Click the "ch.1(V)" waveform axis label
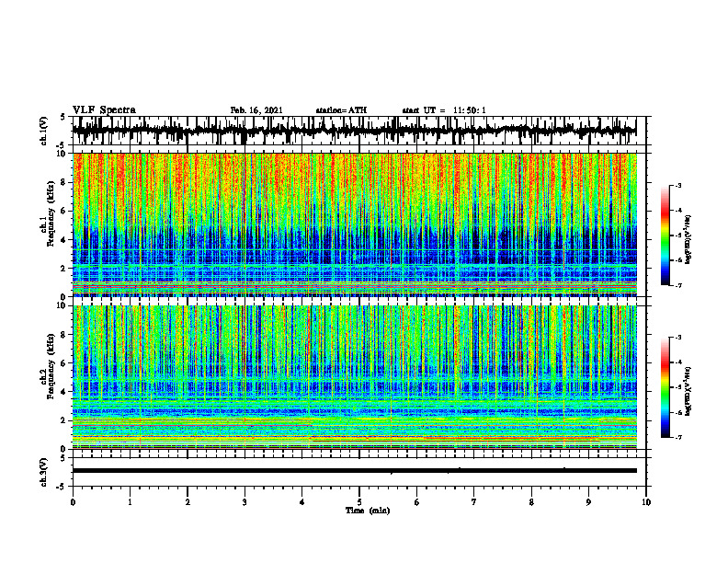Viewport: 728px width, 563px height. (x=44, y=131)
